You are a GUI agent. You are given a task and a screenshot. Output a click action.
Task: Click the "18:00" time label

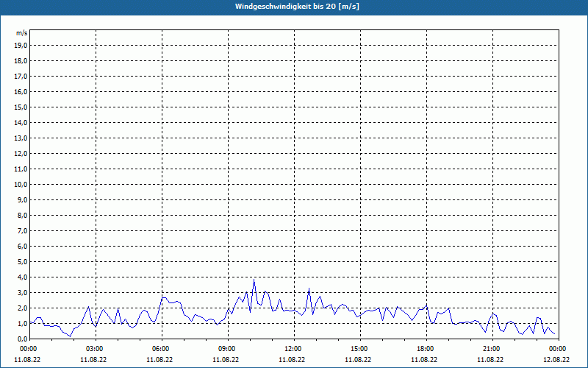pyautogui.click(x=427, y=349)
